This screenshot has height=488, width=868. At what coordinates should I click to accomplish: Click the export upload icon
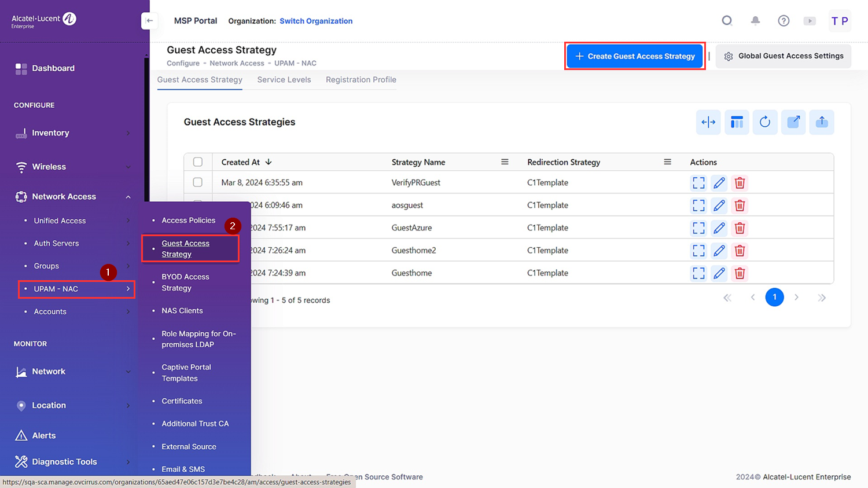pos(822,122)
